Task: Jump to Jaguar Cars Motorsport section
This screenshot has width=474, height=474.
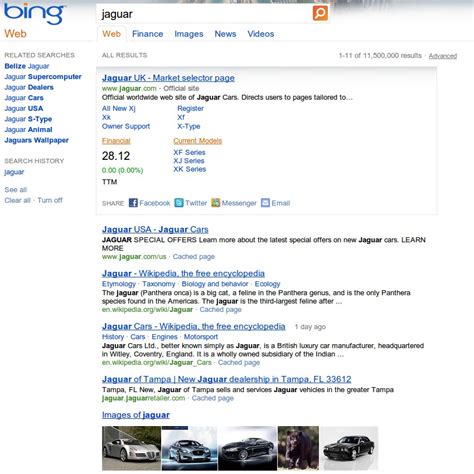Action: (201, 337)
